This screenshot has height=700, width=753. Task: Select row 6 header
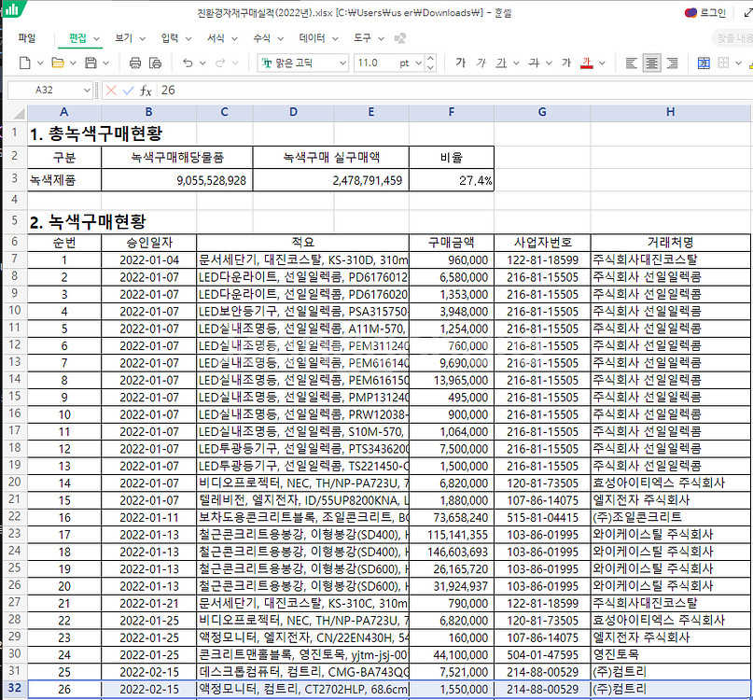click(15, 242)
